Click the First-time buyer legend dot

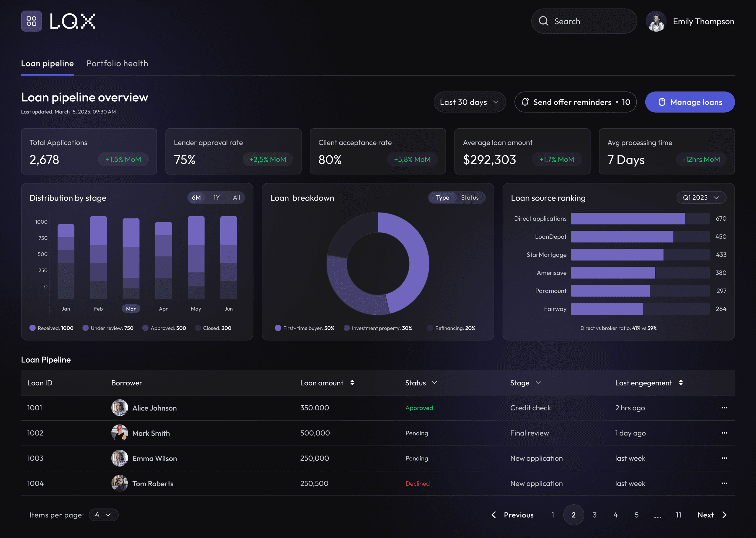click(278, 328)
